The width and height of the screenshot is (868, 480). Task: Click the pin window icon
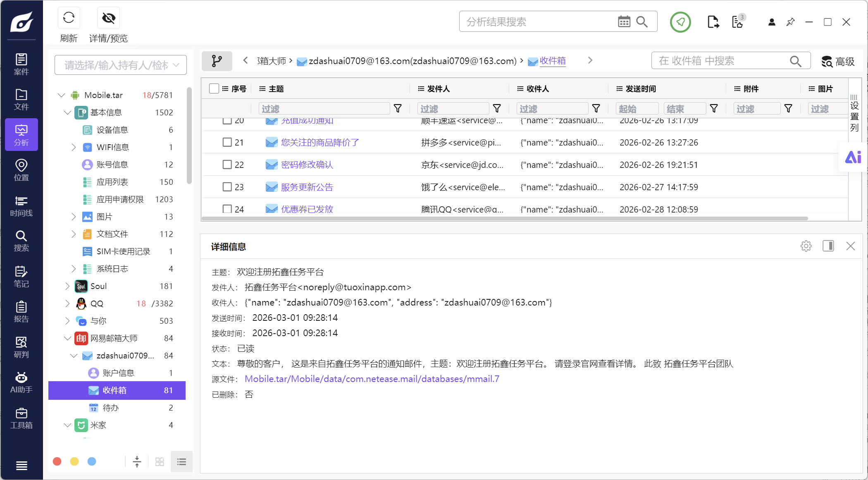coord(790,22)
